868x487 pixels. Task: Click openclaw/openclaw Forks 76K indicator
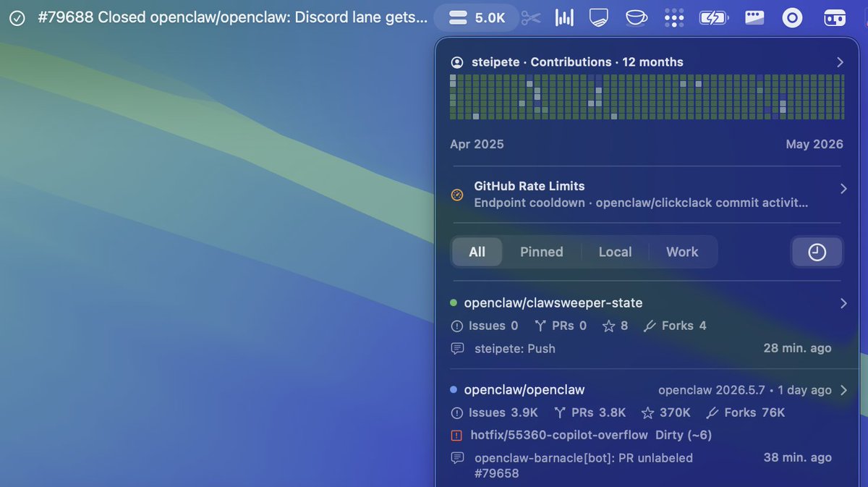pyautogui.click(x=746, y=412)
